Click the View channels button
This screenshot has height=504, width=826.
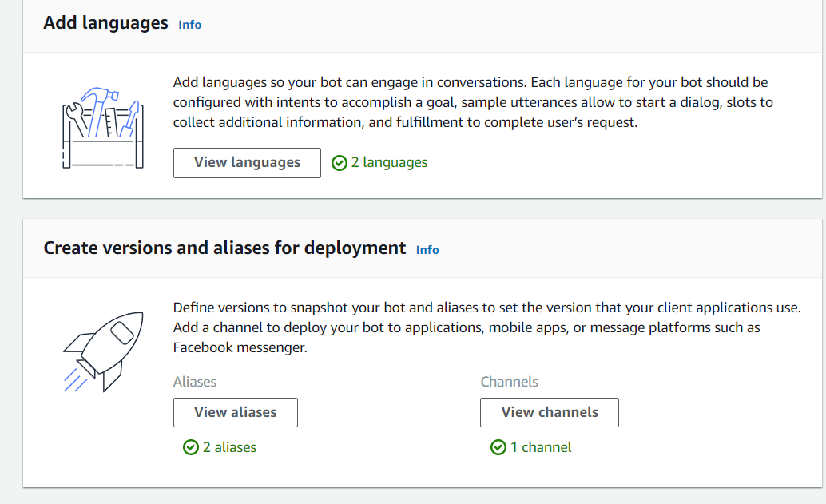549,412
